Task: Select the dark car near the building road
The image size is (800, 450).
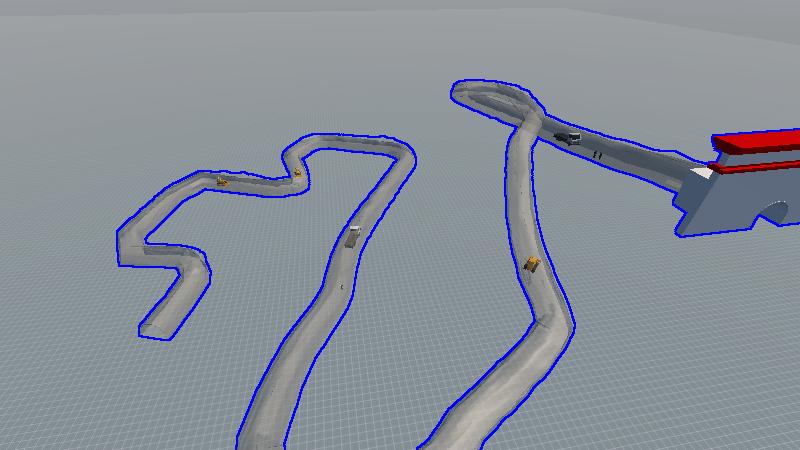Action: (x=567, y=138)
